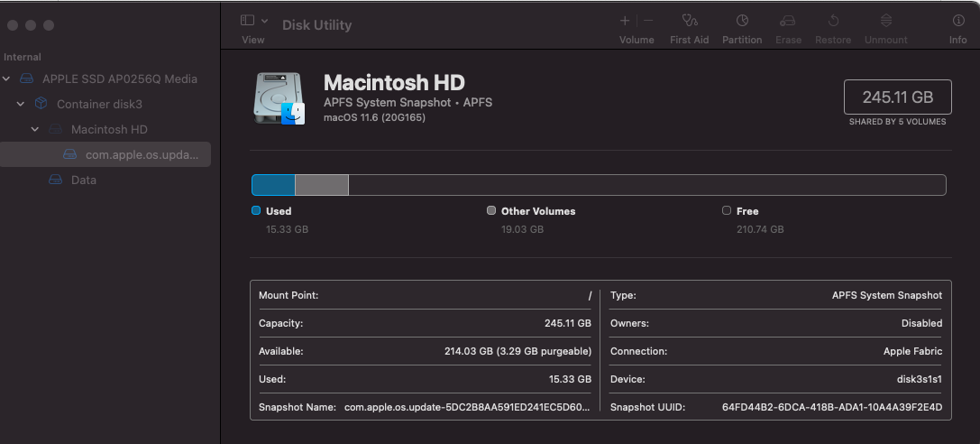
Task: Collapse the Macintosh HD tree node
Action: [x=35, y=129]
